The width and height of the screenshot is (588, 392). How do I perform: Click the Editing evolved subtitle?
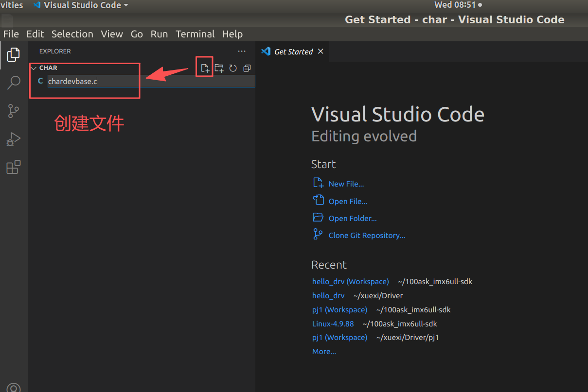pos(364,136)
